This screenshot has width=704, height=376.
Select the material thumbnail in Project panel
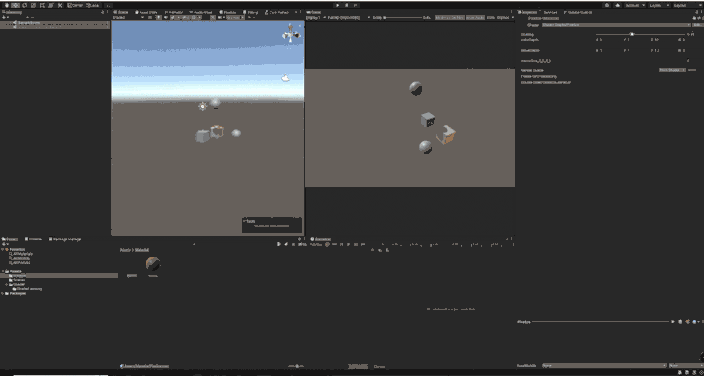153,264
